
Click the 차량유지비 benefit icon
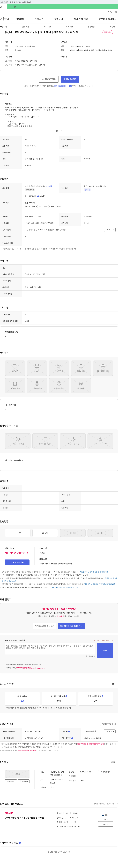[x=59, y=368]
